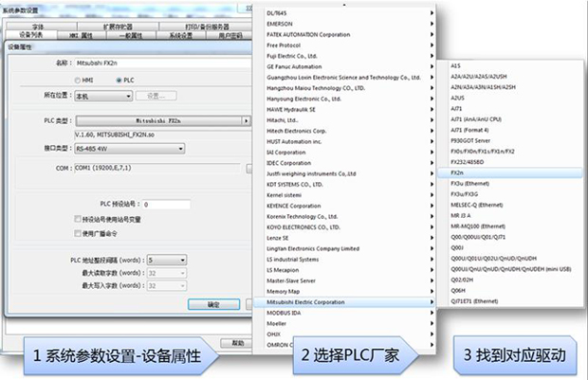The image size is (588, 380).
Task: Click the 设置... button next to location
Action: tap(156, 96)
